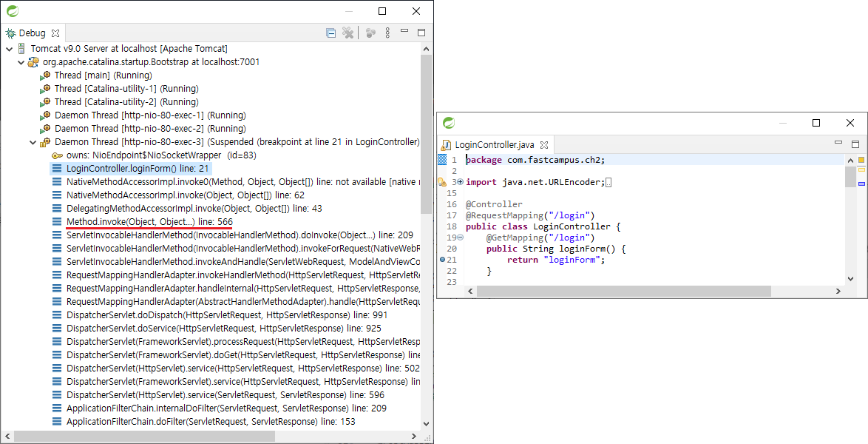Screen dimensions: 868x444
Task: Select the invokeForRequest stack frame
Action: click(x=243, y=249)
